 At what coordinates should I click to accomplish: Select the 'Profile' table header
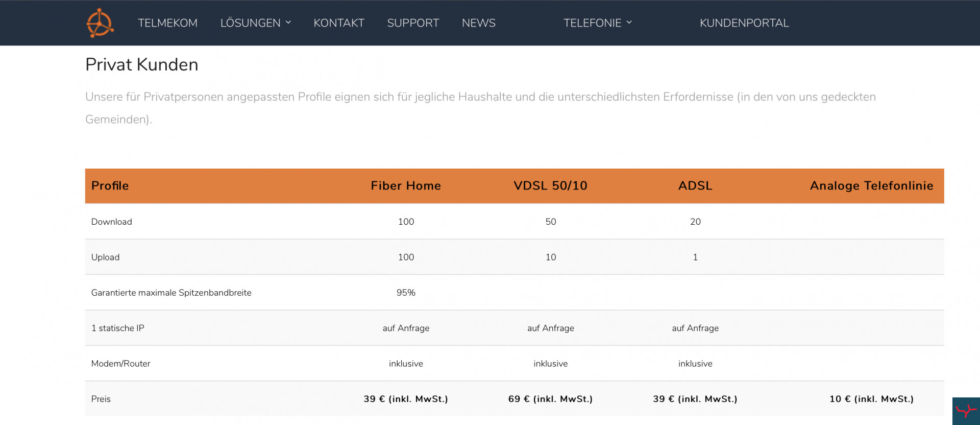pos(110,185)
